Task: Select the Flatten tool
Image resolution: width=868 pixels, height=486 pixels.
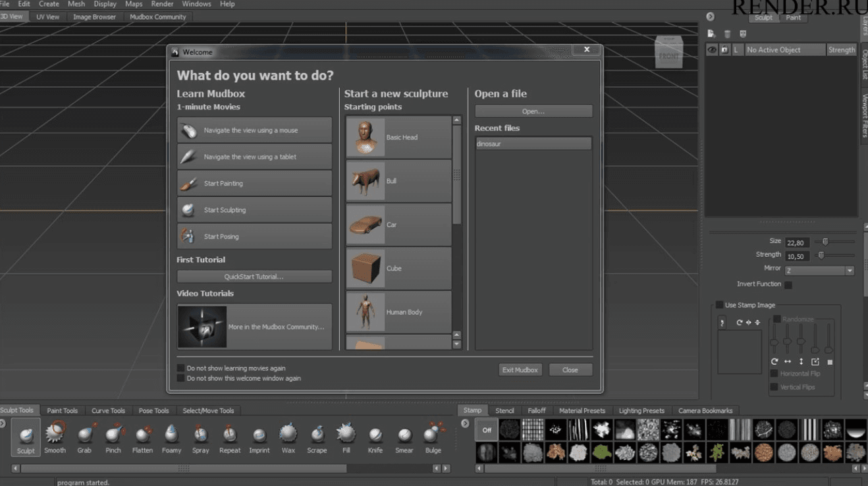Action: click(142, 437)
